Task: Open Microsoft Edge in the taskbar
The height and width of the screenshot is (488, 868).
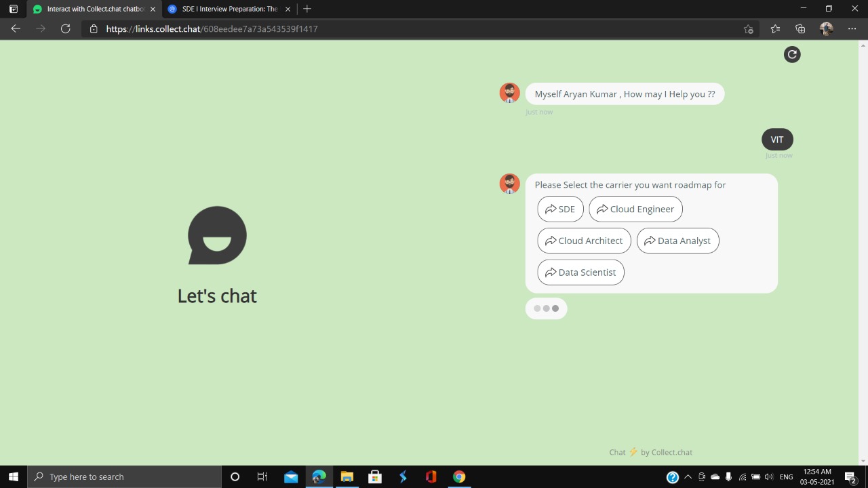Action: click(x=319, y=476)
